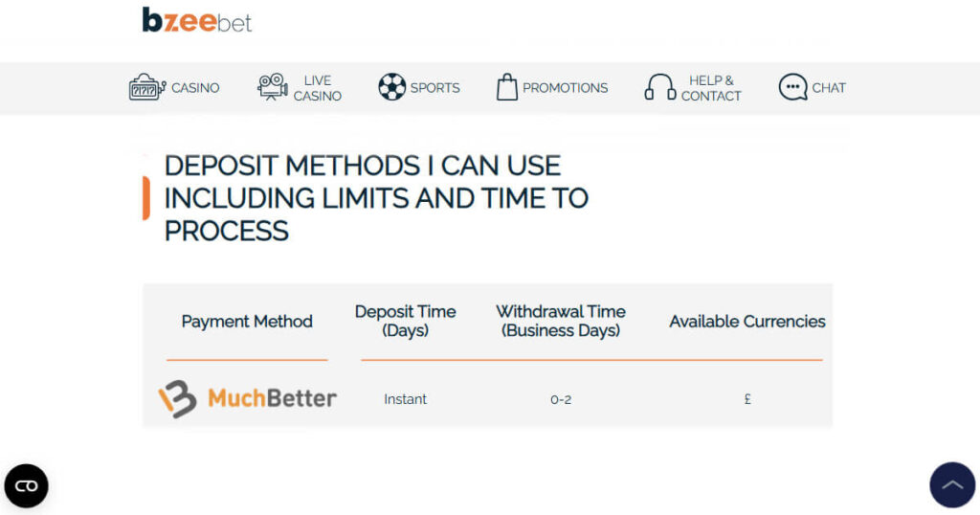The image size is (980, 515).
Task: Click the Instant deposit time cell
Action: click(405, 399)
